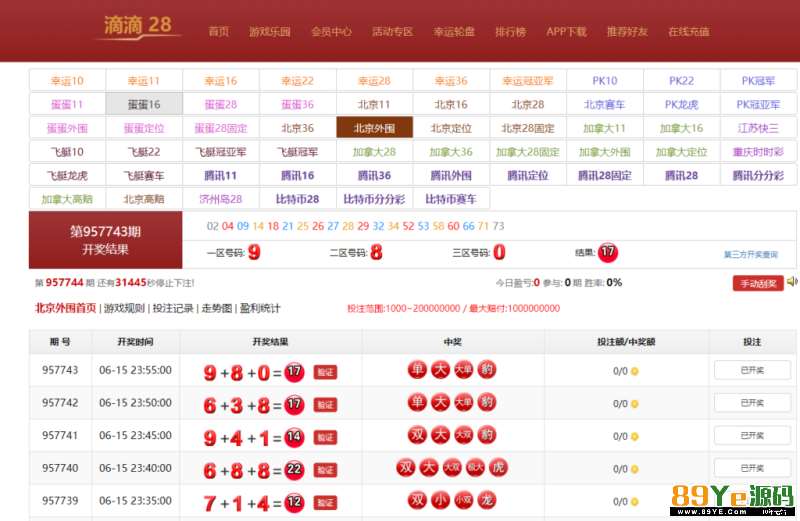Viewport: 800px width, 521px height.
Task: Select the 蛋蛋16 game tab
Action: coord(144,105)
